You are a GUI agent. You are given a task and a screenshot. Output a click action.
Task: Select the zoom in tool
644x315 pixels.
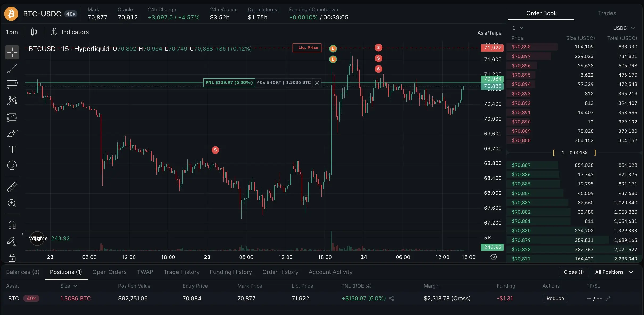coord(12,203)
